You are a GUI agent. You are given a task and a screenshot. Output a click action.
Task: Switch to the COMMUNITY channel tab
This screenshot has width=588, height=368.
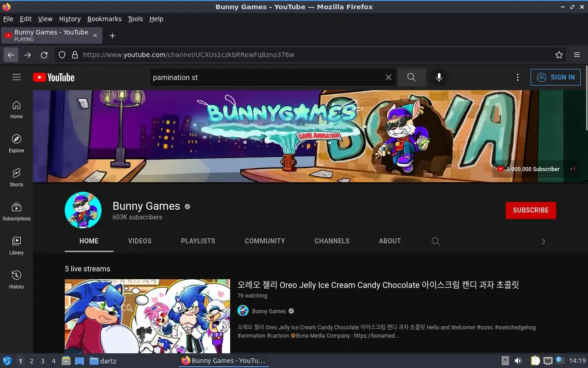coord(265,241)
